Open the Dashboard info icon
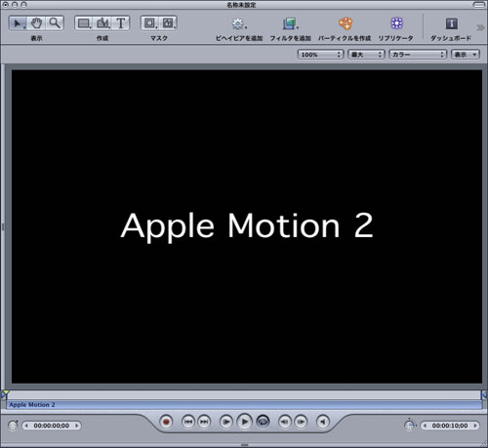The width and height of the screenshot is (488, 448). point(451,23)
